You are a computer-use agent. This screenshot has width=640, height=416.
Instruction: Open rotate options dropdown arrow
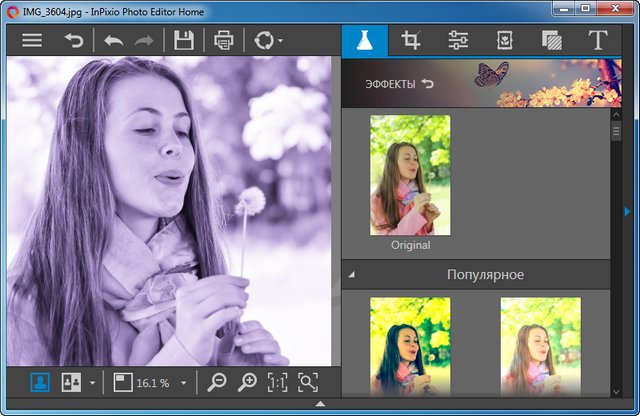pos(280,40)
